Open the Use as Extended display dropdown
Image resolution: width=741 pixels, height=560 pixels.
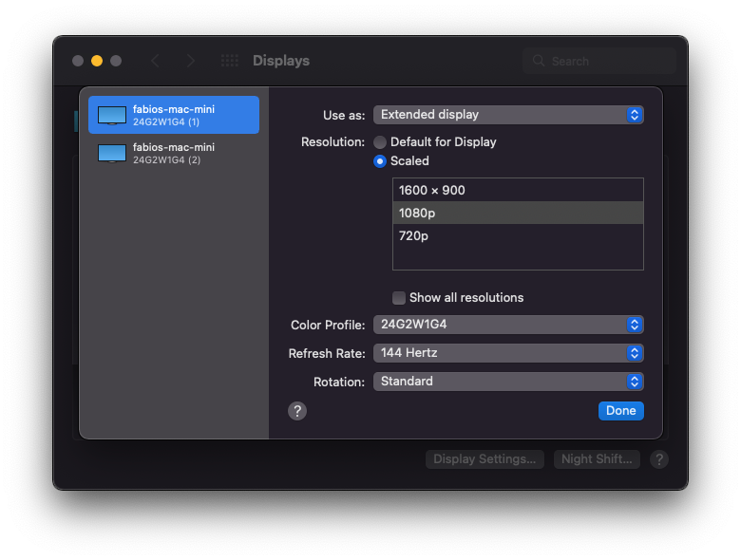tap(508, 115)
